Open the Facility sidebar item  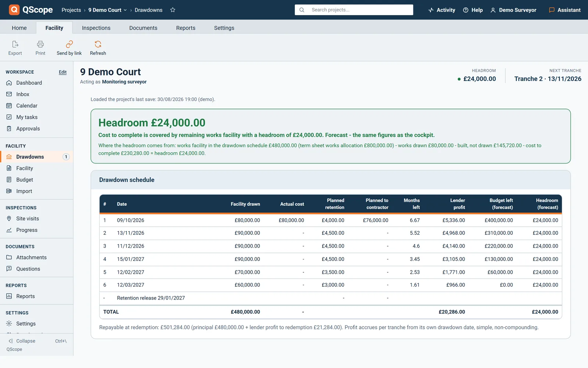pos(36,168)
